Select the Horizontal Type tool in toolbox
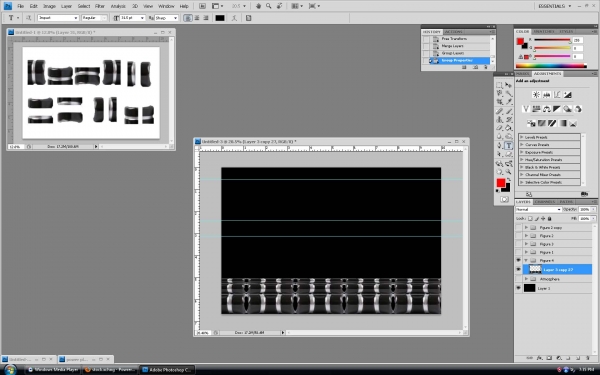 tap(509, 146)
